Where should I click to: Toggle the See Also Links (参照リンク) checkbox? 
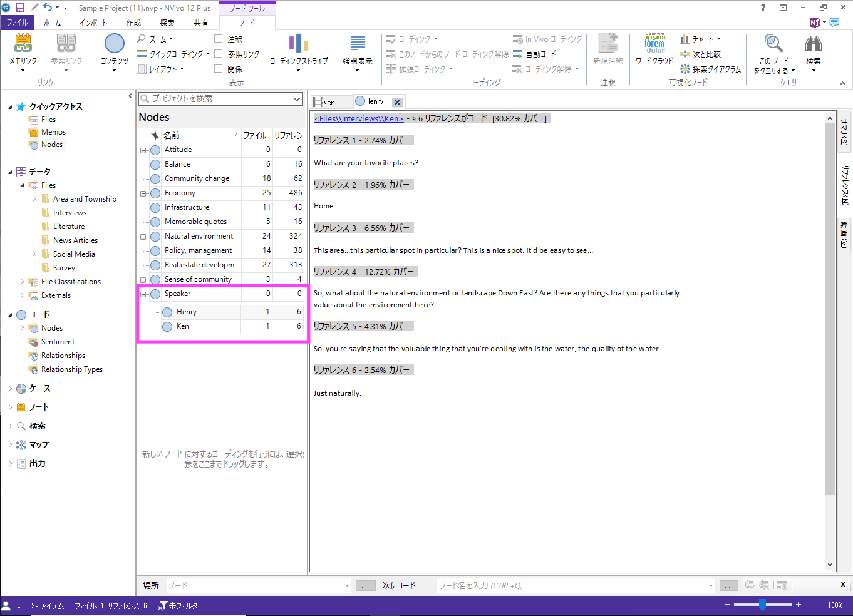tap(219, 54)
